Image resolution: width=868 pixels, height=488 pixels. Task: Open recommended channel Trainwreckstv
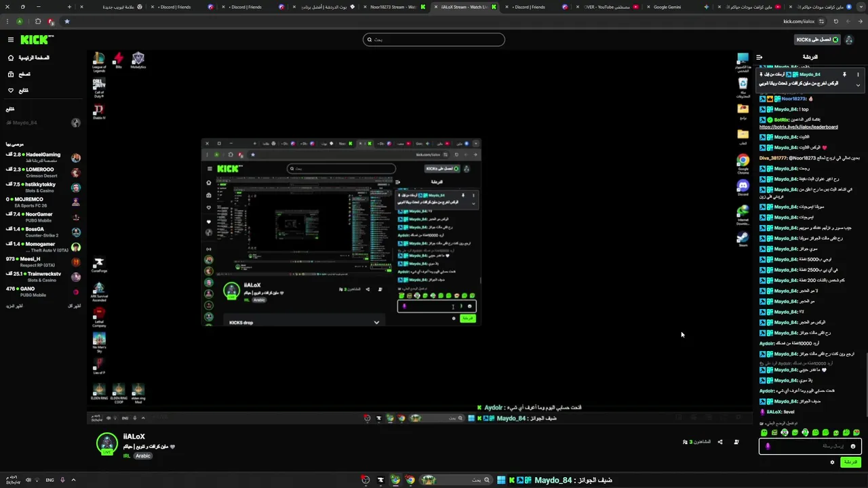pyautogui.click(x=43, y=277)
